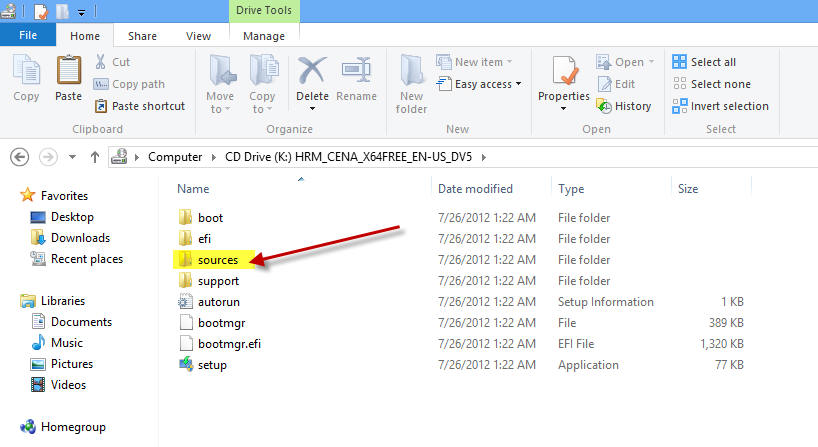
Task: Go back with the Back arrow
Action: 20,157
